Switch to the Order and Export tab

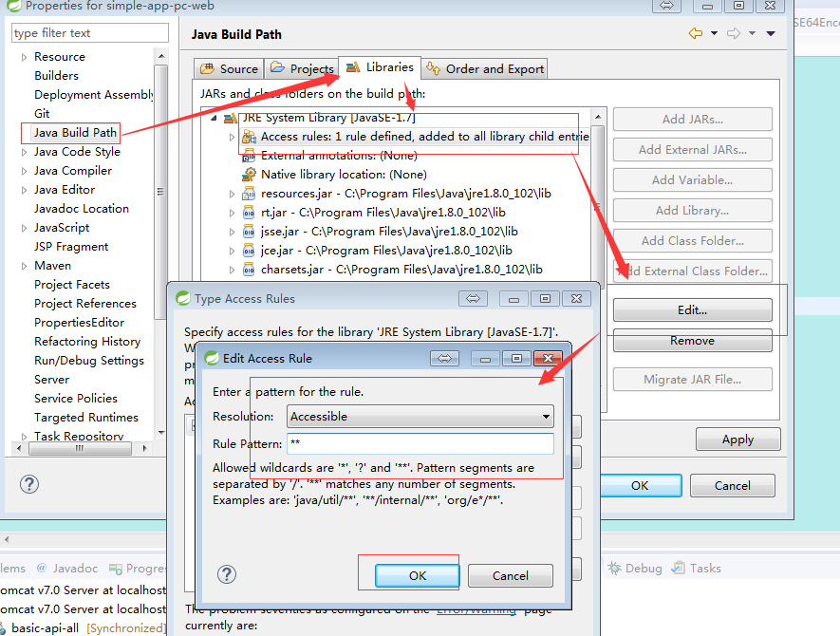[x=484, y=68]
